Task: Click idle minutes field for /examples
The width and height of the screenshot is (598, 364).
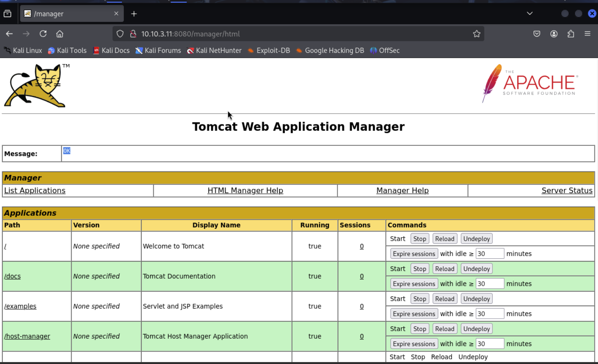Action: (490, 314)
